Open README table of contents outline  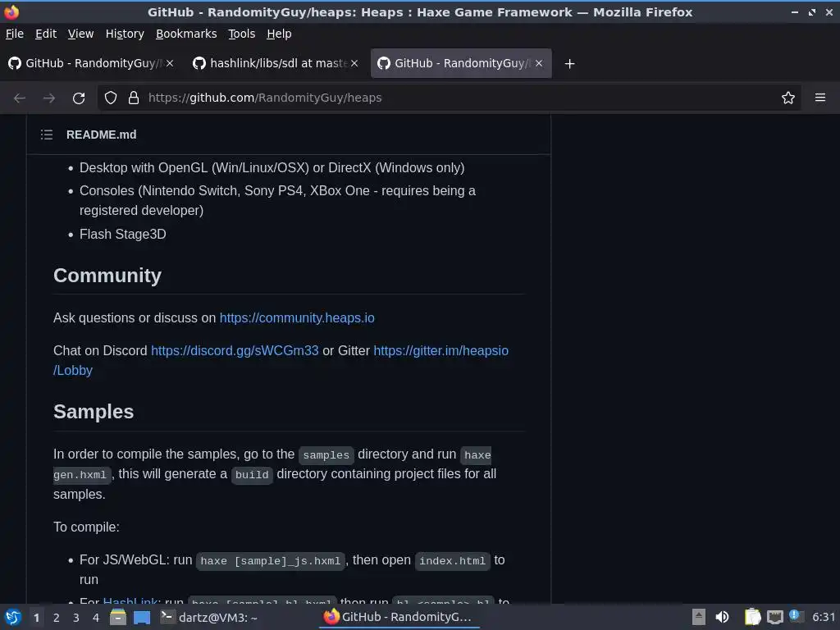(47, 135)
